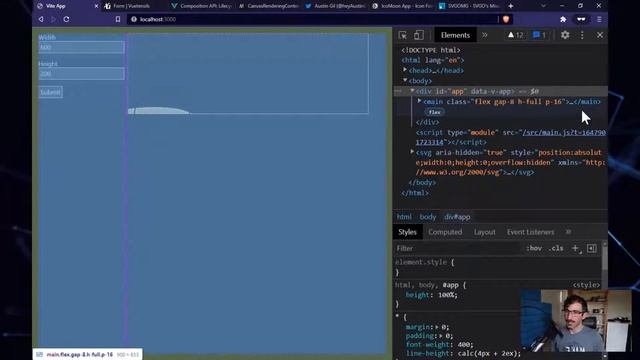Reload the localhost page
Image resolution: width=640 pixels, height=360 pixels.
66,19
